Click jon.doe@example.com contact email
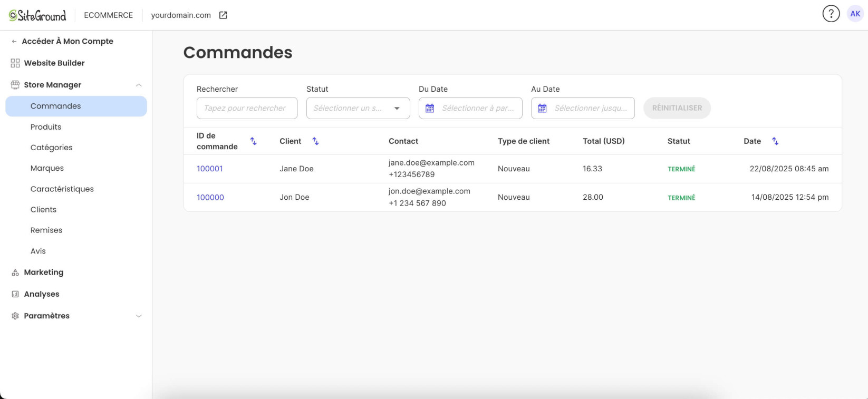The image size is (868, 399). point(429,191)
